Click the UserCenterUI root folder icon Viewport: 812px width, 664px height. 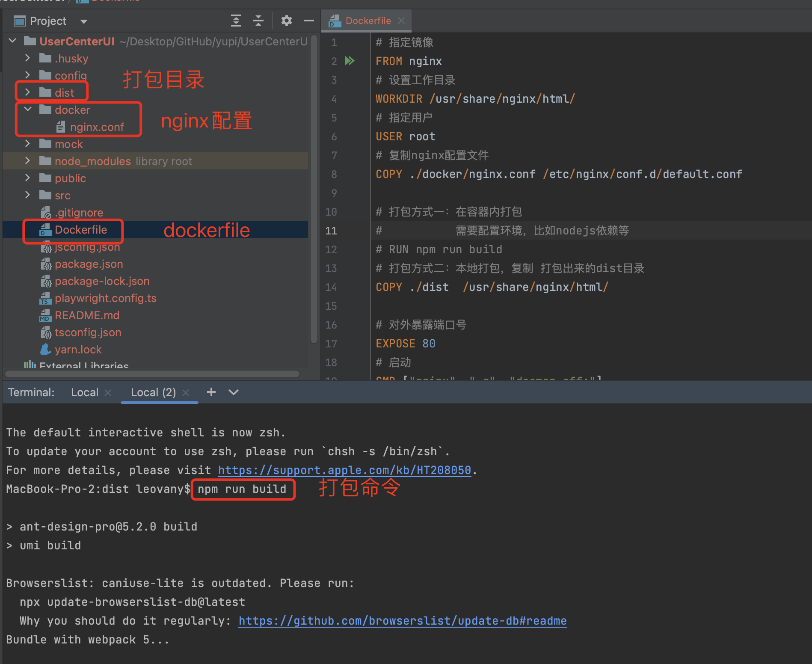point(30,41)
